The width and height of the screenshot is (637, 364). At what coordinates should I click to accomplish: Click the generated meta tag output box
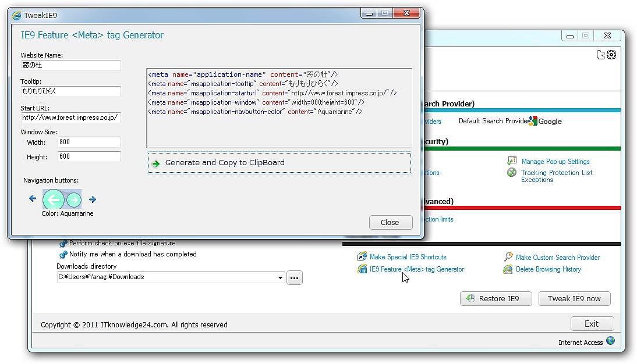tap(279, 108)
